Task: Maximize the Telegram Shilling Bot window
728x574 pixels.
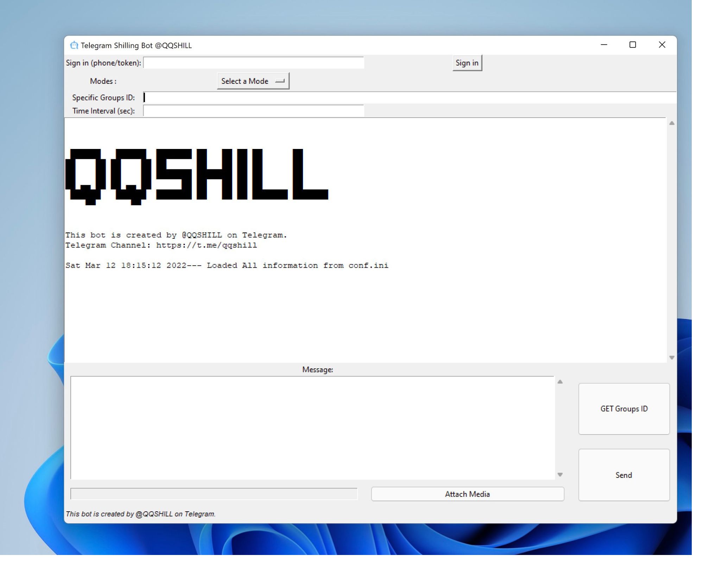Action: (633, 45)
